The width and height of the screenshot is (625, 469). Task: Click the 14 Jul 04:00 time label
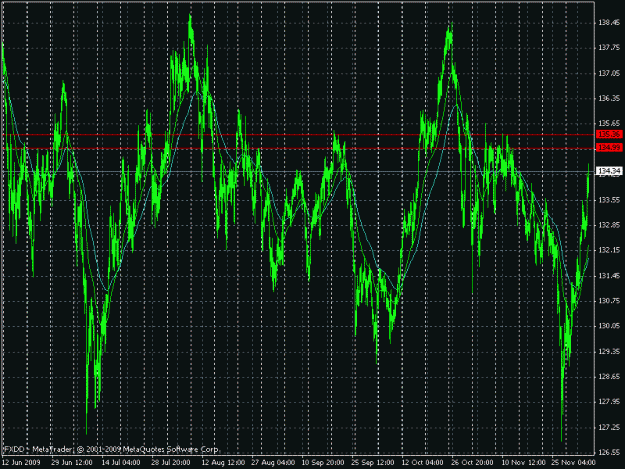coord(121,463)
